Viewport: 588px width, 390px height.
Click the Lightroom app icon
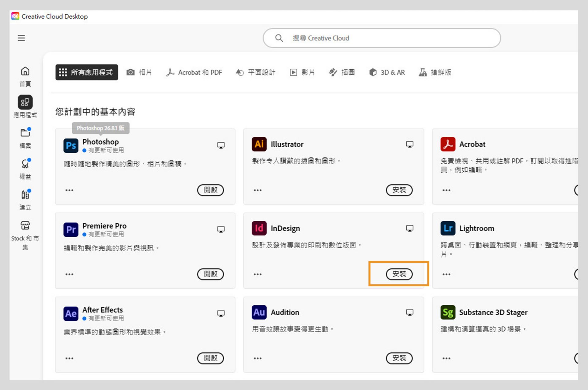click(447, 228)
